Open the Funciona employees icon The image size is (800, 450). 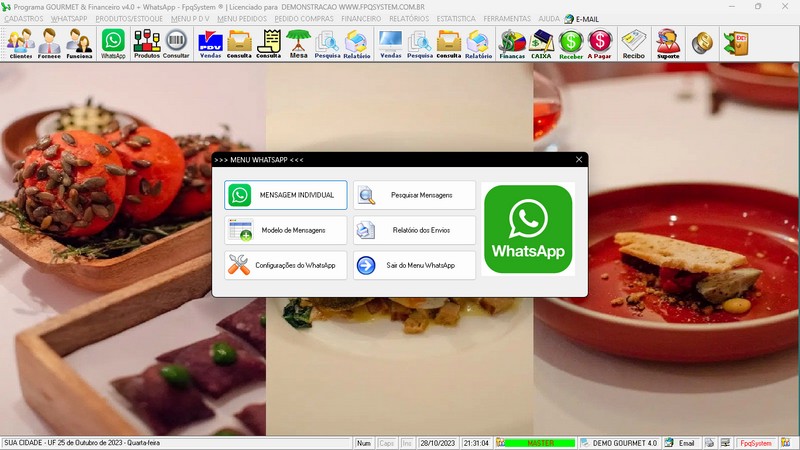(x=80, y=44)
